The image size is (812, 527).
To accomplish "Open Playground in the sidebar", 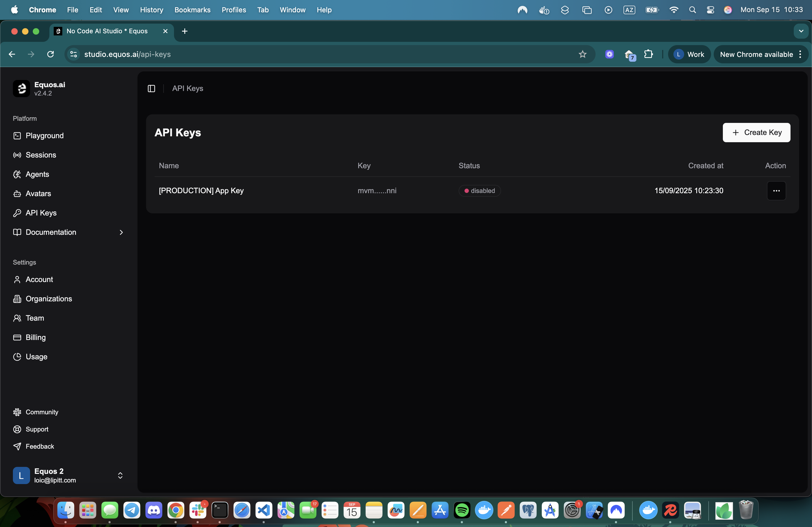I will (44, 136).
